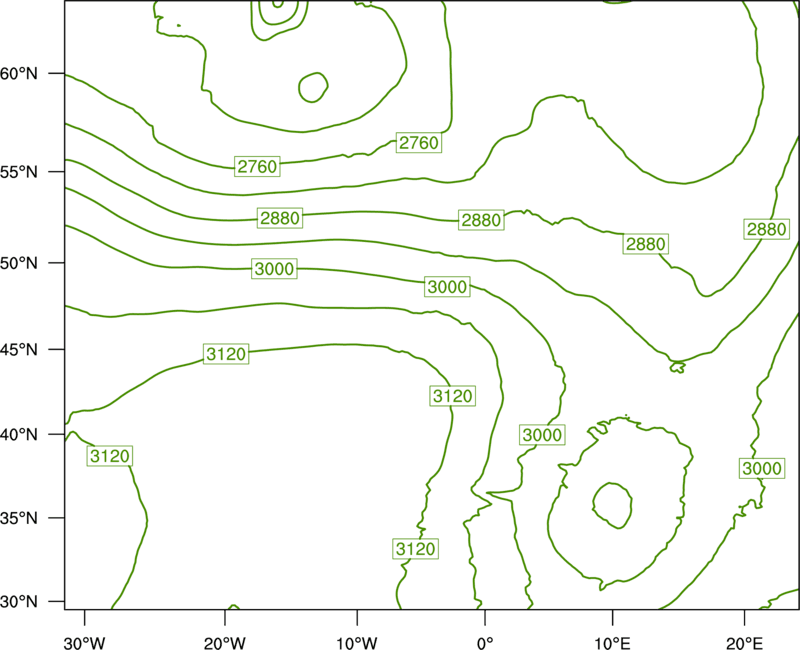Pick the southernmost 3120 contour label
The width and height of the screenshot is (800, 650).
pyautogui.click(x=416, y=549)
